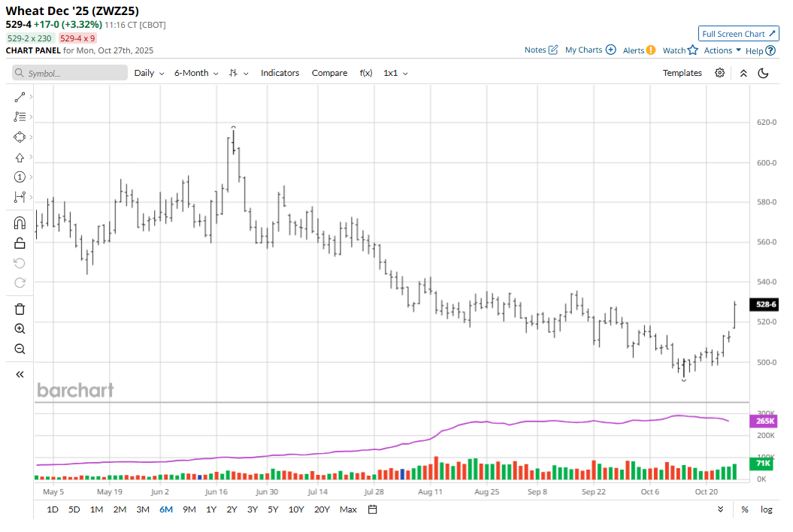Toggle the lock drawings padlock
Image resolution: width=793 pixels, height=532 pixels.
[x=20, y=243]
